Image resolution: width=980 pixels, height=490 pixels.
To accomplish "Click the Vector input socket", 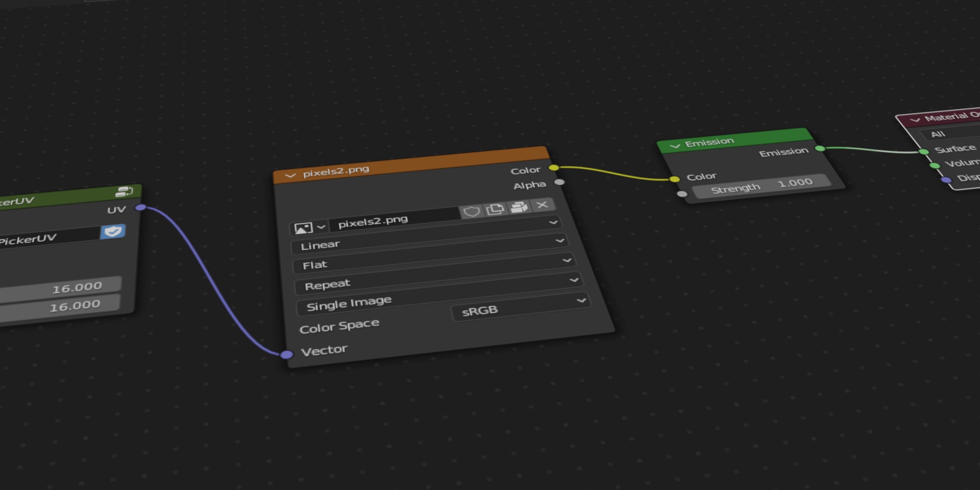I will click(x=287, y=354).
